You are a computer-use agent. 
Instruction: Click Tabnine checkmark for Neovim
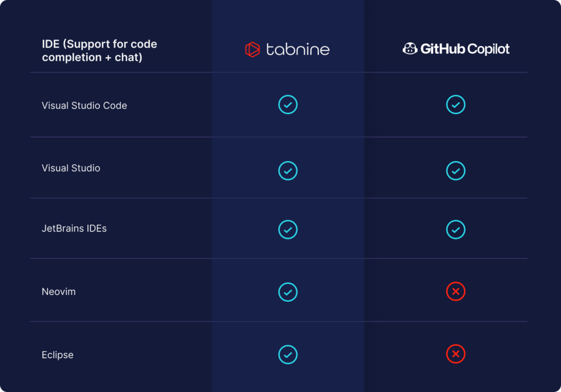click(288, 292)
